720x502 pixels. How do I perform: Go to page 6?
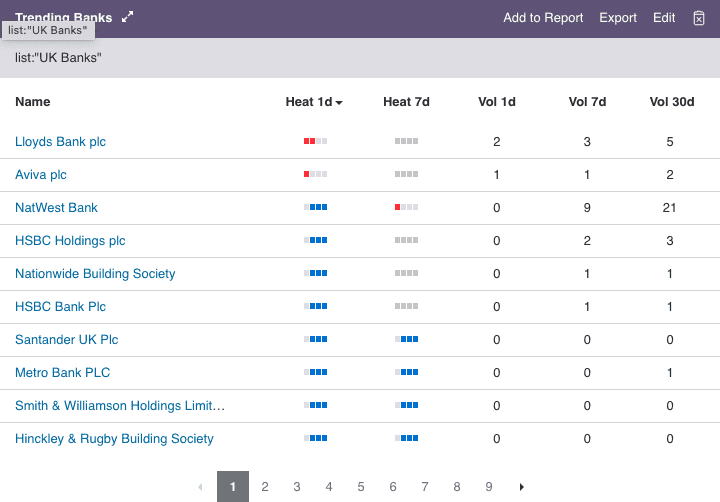pos(393,487)
